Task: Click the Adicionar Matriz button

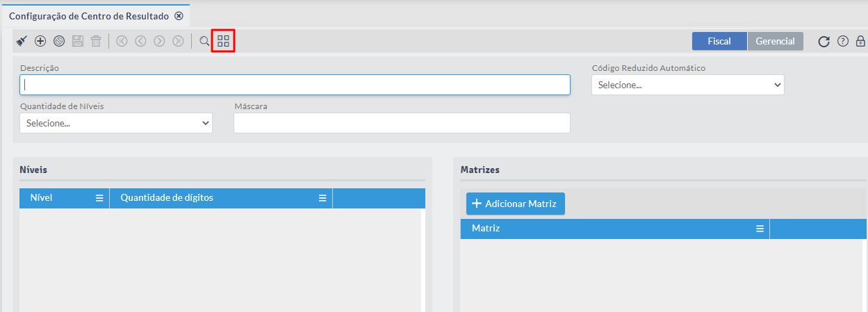Action: 515,204
